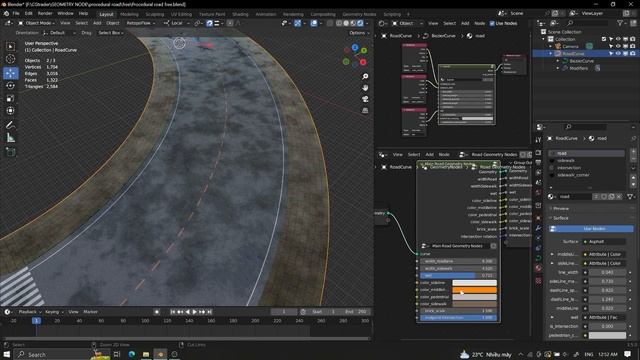The height and width of the screenshot is (360, 640).
Task: Add a material slot with plus
Action: (x=633, y=152)
